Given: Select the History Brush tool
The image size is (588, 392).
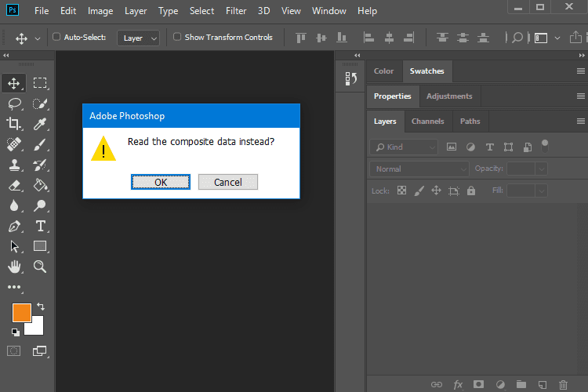Looking at the screenshot, I should click(x=40, y=165).
